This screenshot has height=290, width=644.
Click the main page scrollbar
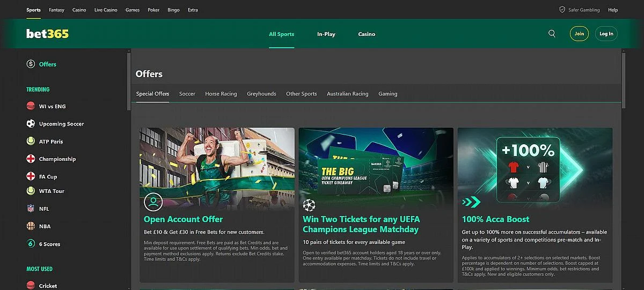point(624,79)
